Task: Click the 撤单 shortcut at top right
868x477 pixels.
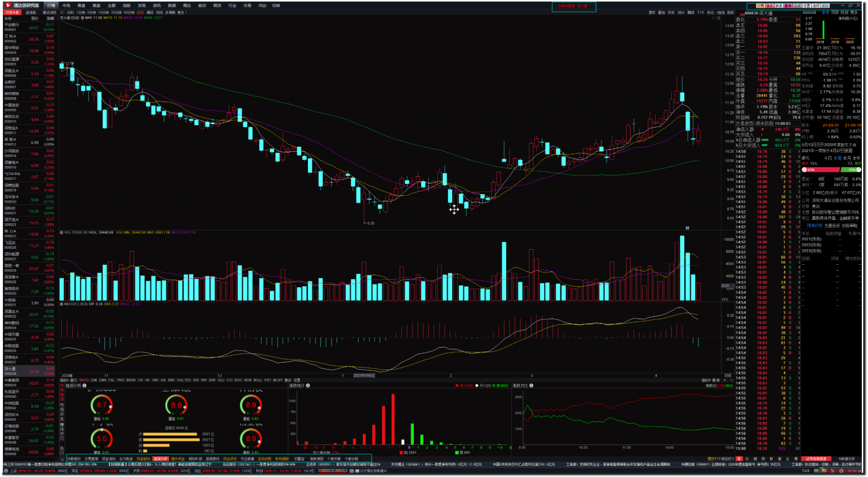Action: point(788,6)
